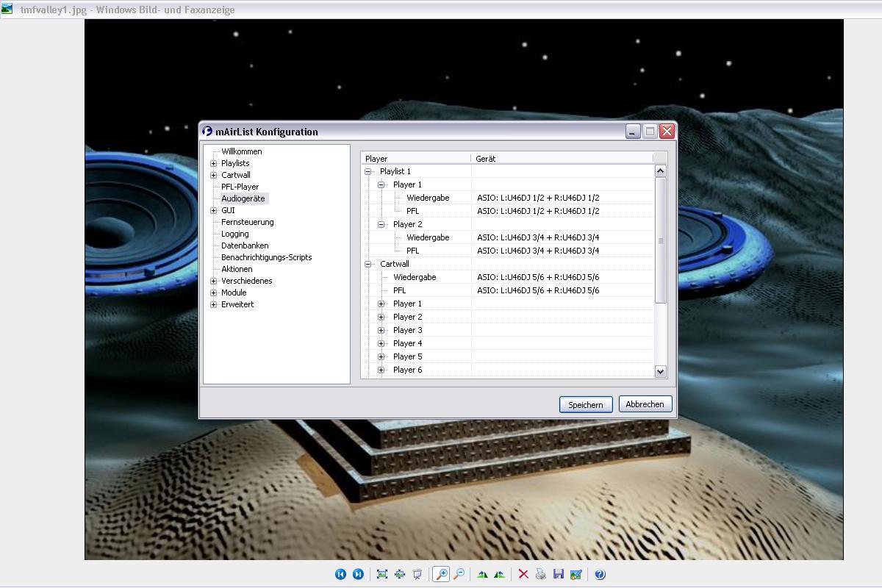The image size is (882, 588).
Task: Collapse Player 2 under Playlist 1
Action: (381, 224)
